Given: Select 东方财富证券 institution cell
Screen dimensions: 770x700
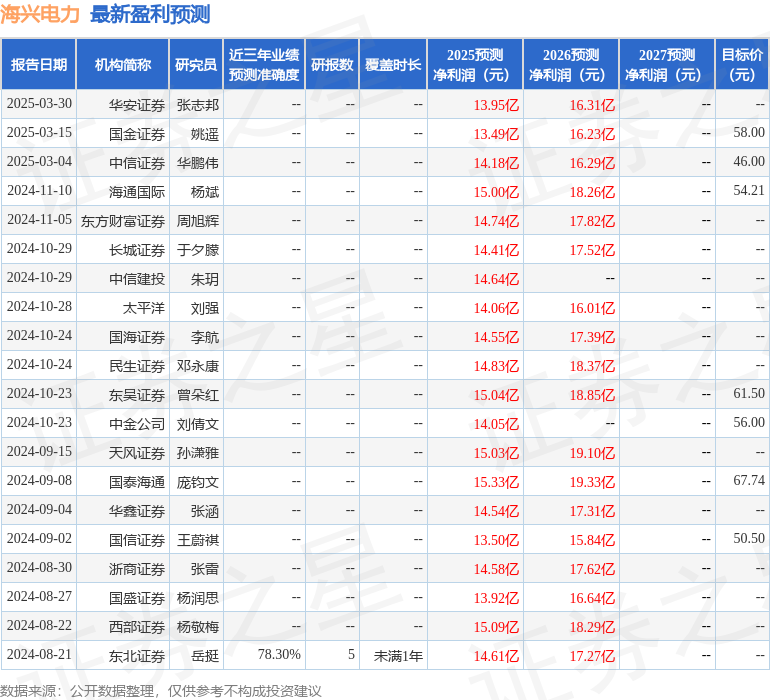Looking at the screenshot, I should (123, 220).
